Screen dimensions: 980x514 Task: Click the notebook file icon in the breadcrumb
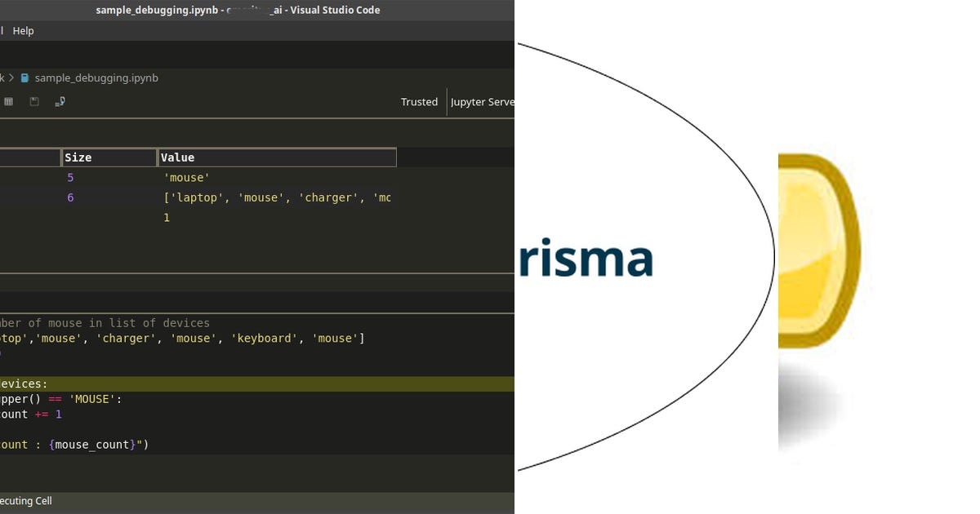24,78
